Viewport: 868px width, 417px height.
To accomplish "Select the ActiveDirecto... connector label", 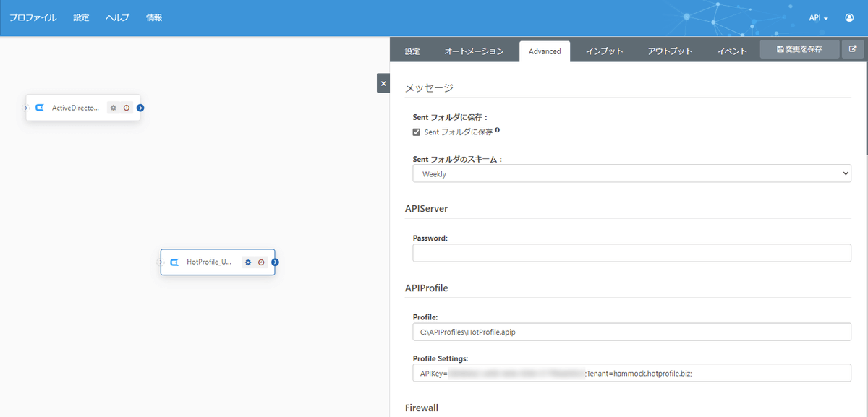I will (75, 108).
